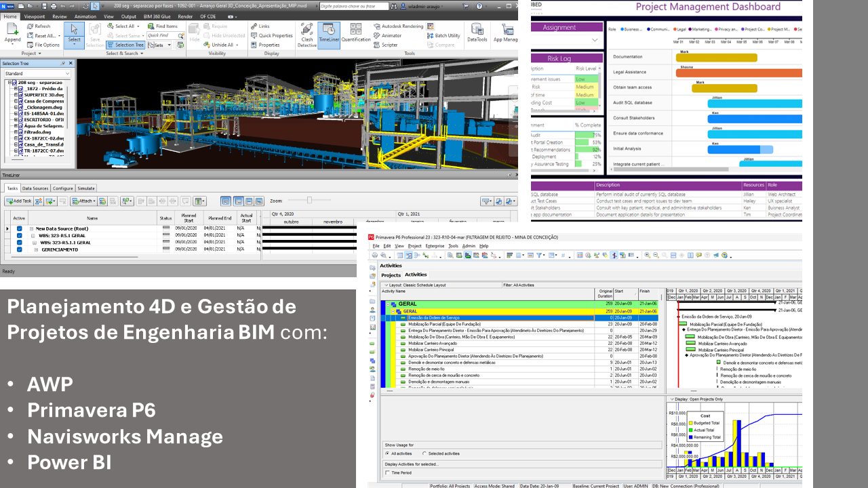Open the Viewpoint ribbon tab
Screen dimensions: 868x488
click(35, 16)
